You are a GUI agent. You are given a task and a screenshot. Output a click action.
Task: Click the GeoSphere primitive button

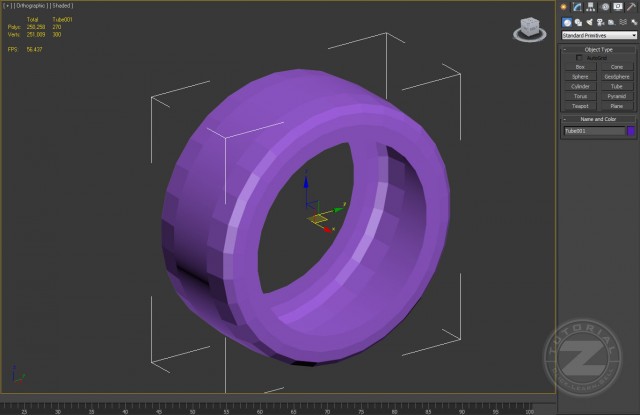click(616, 77)
